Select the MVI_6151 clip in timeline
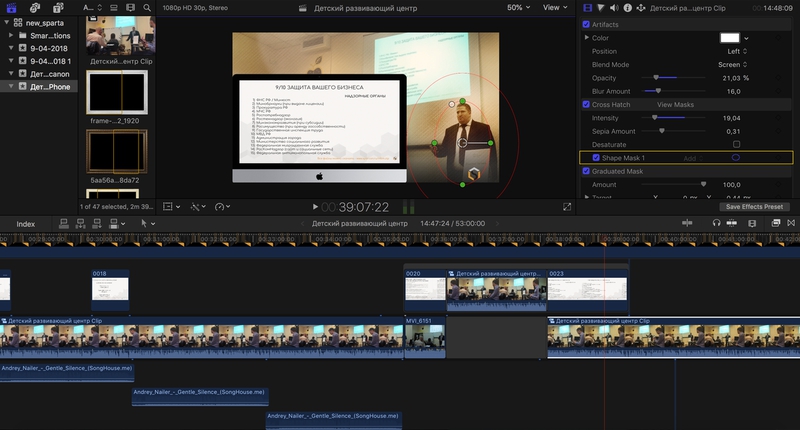The width and height of the screenshot is (800, 430). pyautogui.click(x=425, y=337)
